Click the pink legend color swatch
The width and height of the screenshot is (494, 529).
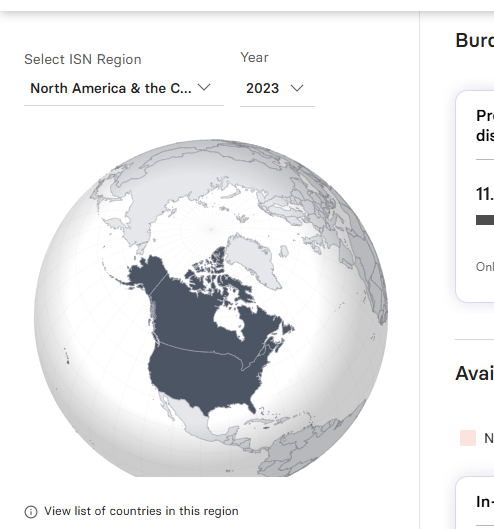click(x=468, y=438)
